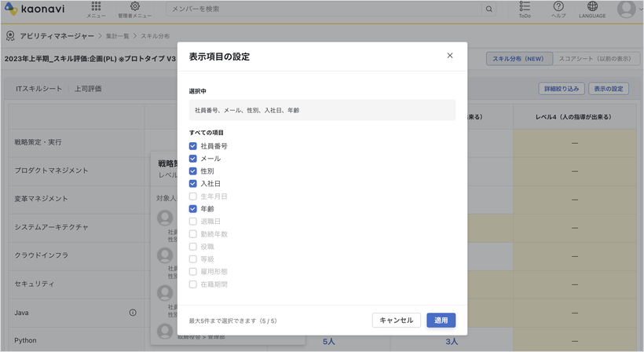Click the 5人 count link
644x352 pixels.
click(329, 342)
